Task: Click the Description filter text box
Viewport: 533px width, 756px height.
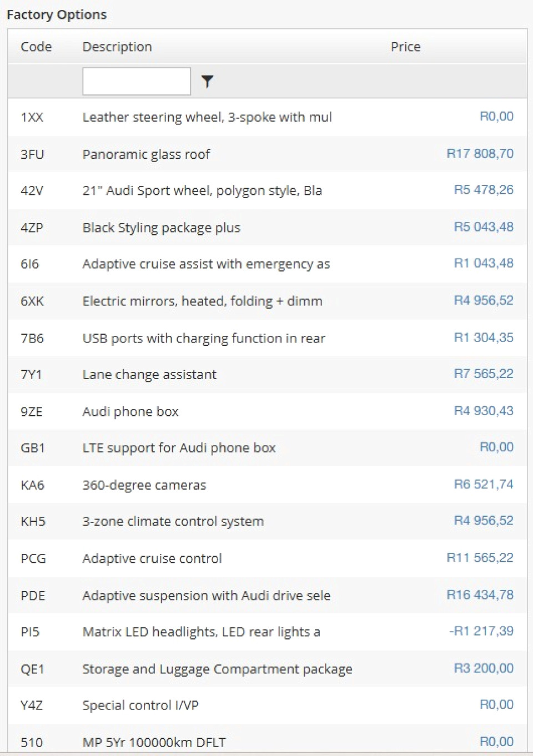Action: click(x=136, y=82)
